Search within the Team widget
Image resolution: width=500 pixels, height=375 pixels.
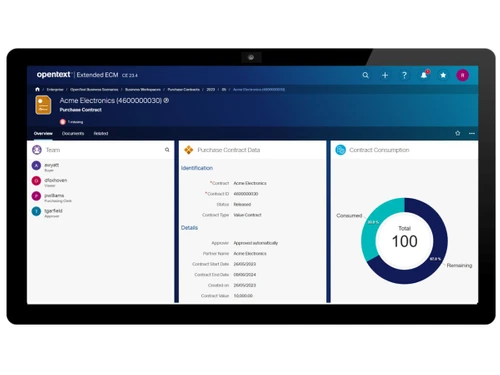167,150
